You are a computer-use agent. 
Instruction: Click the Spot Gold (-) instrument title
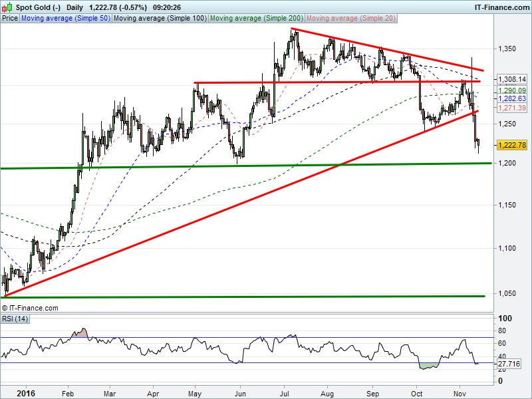39,7
